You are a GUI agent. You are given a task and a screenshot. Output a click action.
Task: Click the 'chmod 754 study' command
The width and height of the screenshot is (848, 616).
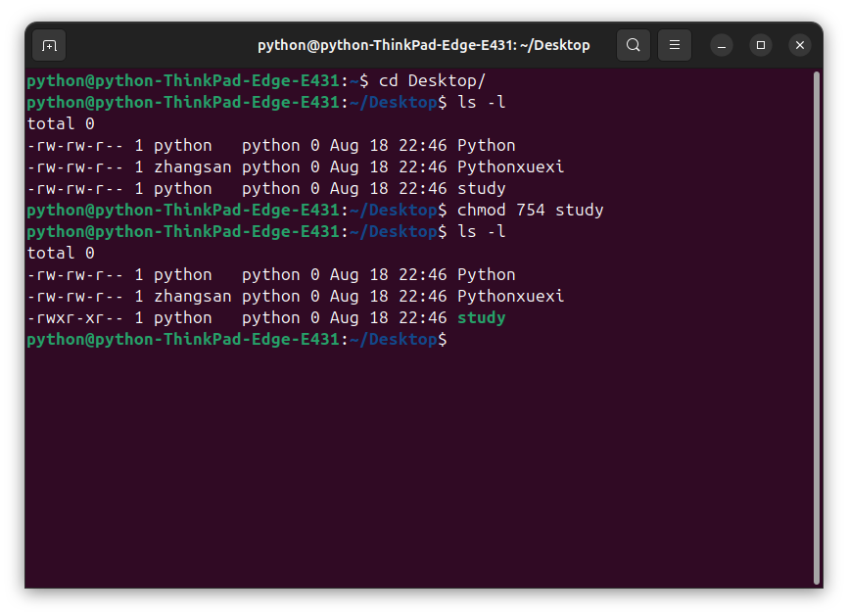pyautogui.click(x=530, y=210)
